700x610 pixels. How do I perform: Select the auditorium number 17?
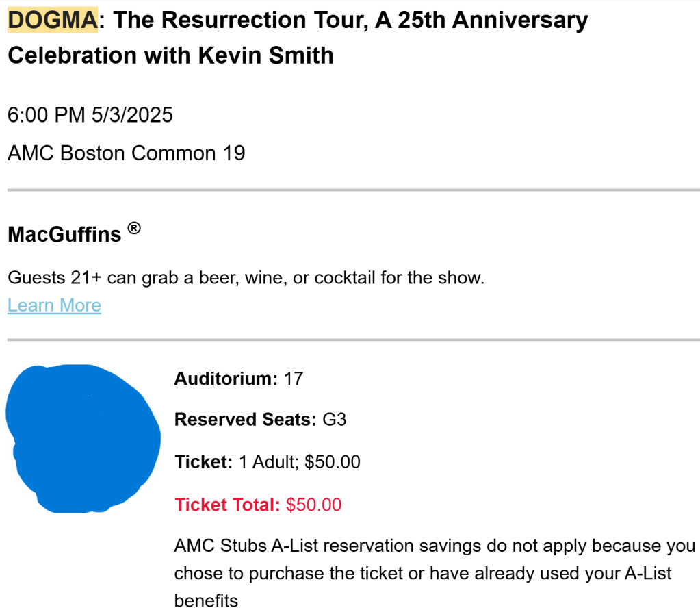(293, 378)
